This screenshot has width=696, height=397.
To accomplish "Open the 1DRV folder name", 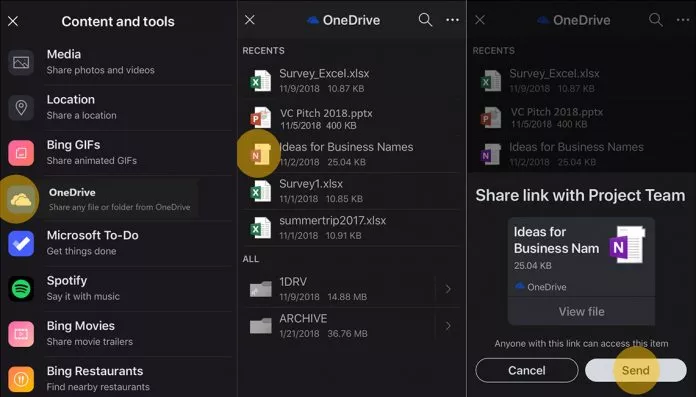I will (293, 282).
